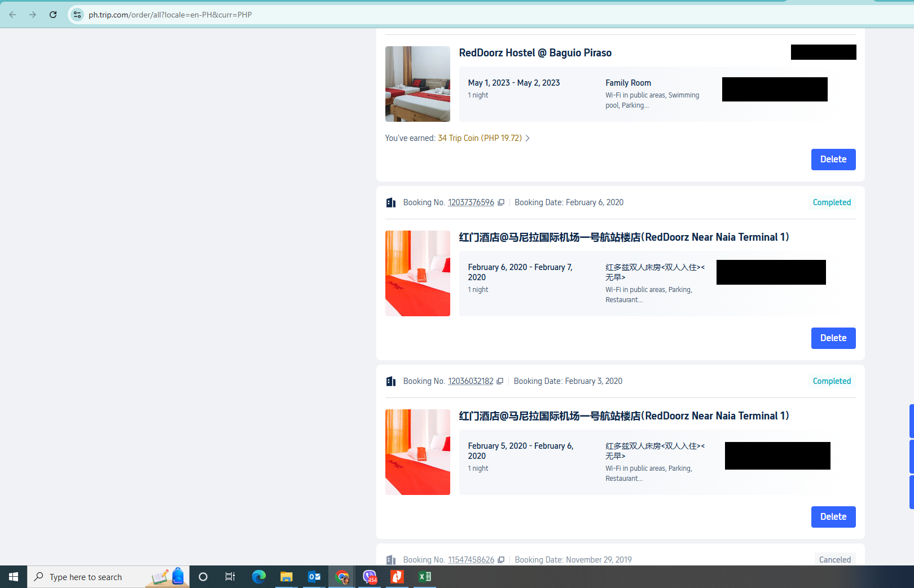Open the RedDoorz Hostel @ Baguio Piraso booking title
This screenshot has width=914, height=588.
(x=535, y=53)
